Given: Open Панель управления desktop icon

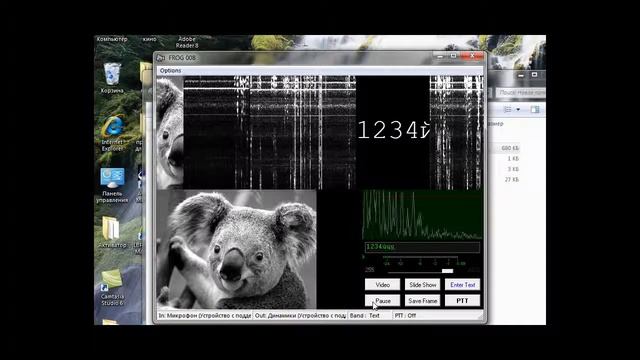Looking at the screenshot, I should click(x=112, y=185).
